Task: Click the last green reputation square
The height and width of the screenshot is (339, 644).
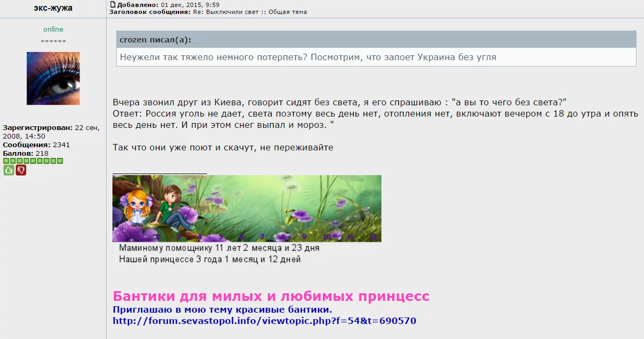Action: pyautogui.click(x=60, y=161)
